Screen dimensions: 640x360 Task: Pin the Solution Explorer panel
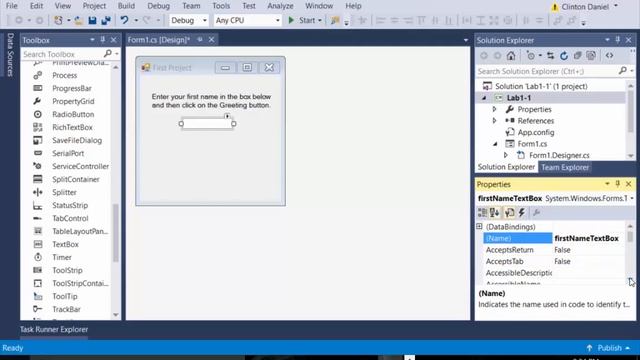[x=618, y=40]
